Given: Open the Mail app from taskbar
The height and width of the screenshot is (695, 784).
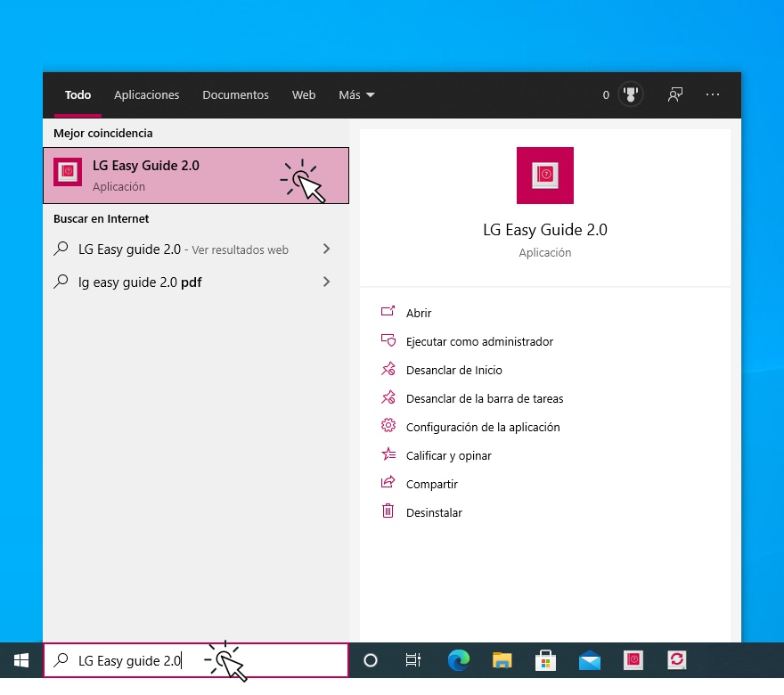Looking at the screenshot, I should point(590,660).
